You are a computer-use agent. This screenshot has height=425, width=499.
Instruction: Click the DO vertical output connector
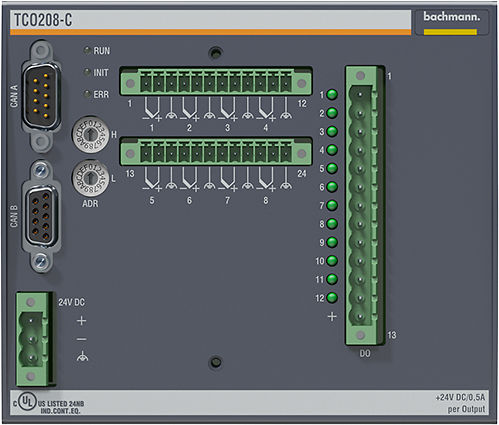(364, 205)
